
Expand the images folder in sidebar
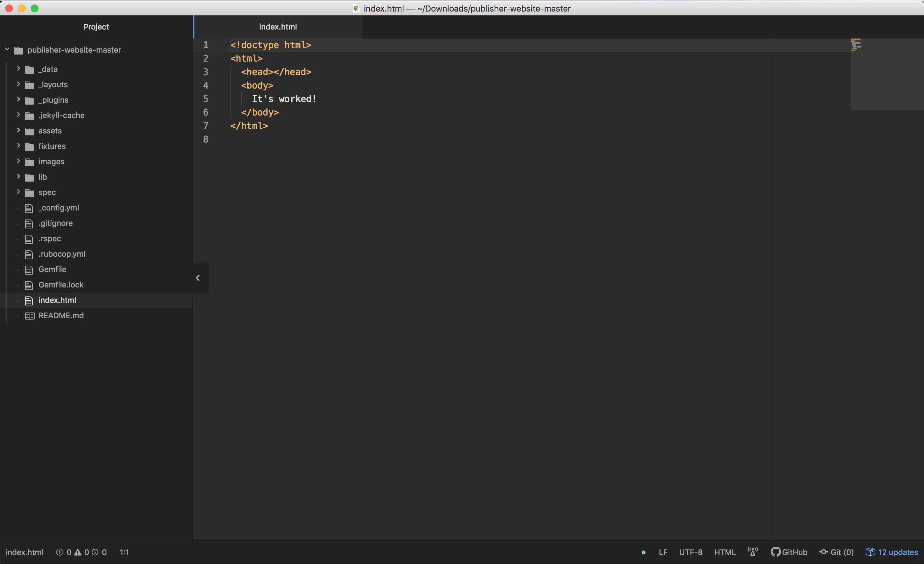(x=18, y=161)
